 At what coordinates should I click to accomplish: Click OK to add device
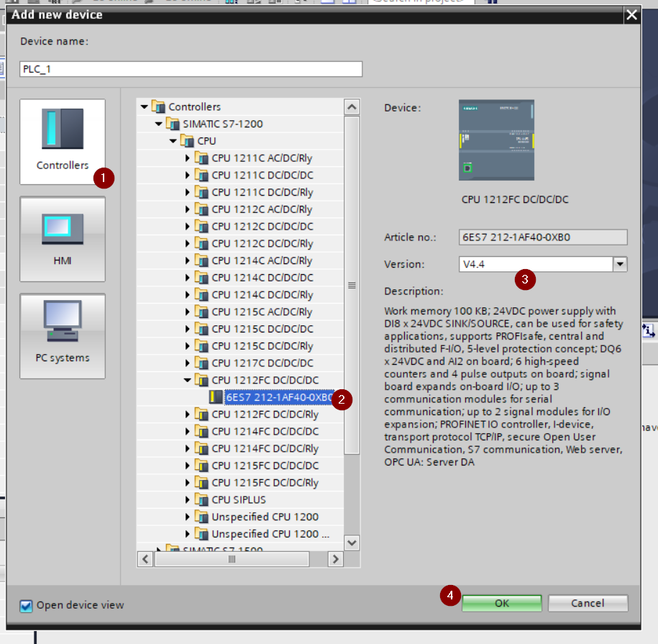(x=502, y=603)
